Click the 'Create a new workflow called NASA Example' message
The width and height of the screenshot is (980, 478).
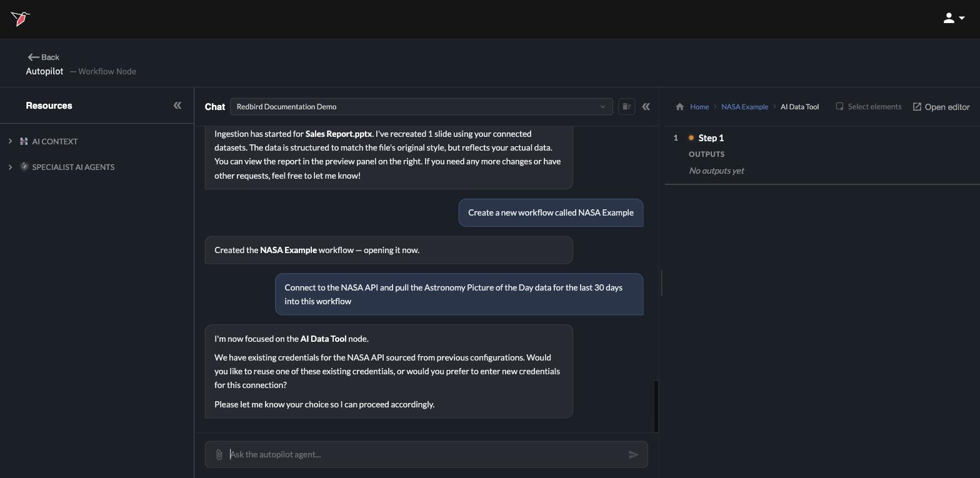551,212
